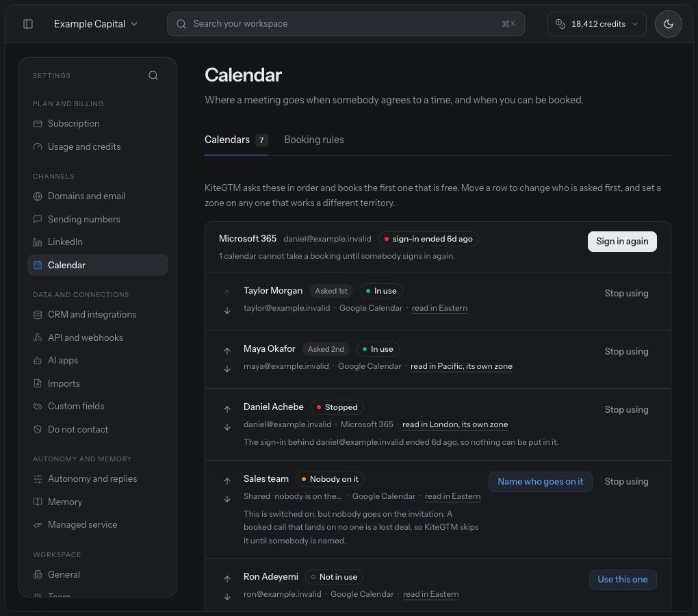This screenshot has height=616, width=698.
Task: Click the Domains and email globe icon
Action: (x=38, y=196)
